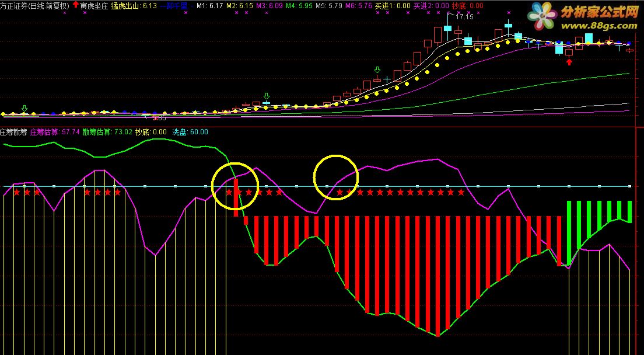Screen dimensions: 644x355
Task: Click the cyan cross doji candle
Action: (387, 78)
